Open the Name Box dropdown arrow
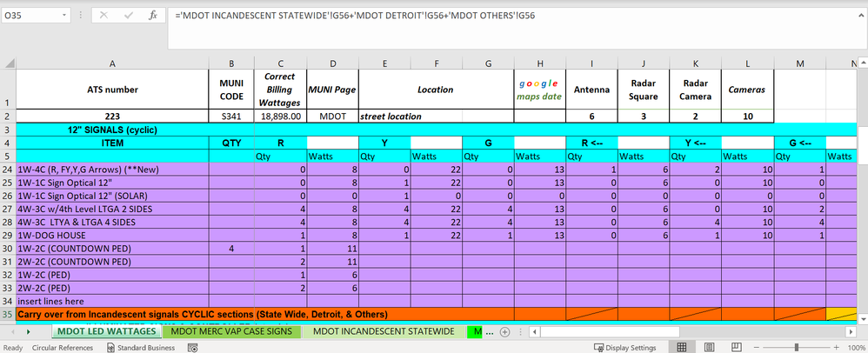 coord(64,16)
